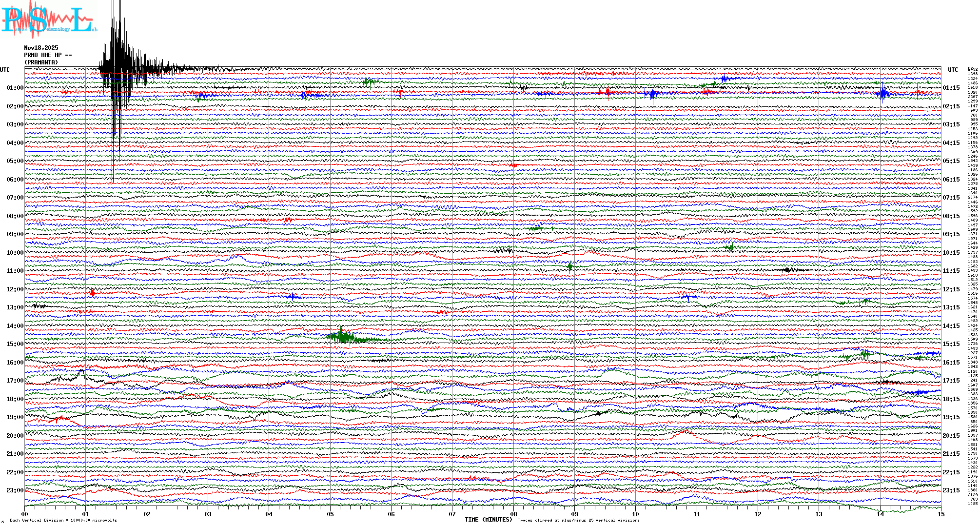
Task: Click minute tick 10 on bottom axis
Action: [x=635, y=514]
